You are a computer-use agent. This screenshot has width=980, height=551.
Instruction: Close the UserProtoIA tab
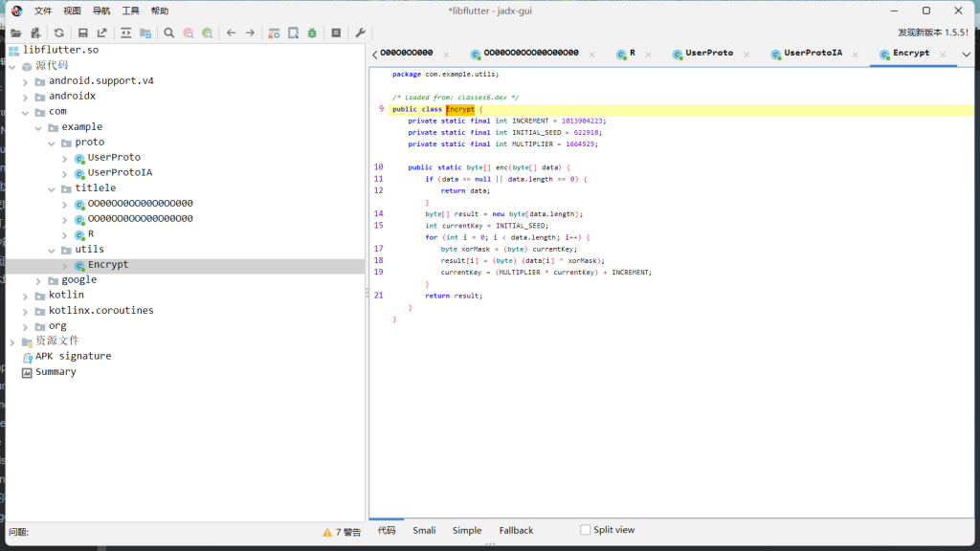[856, 55]
